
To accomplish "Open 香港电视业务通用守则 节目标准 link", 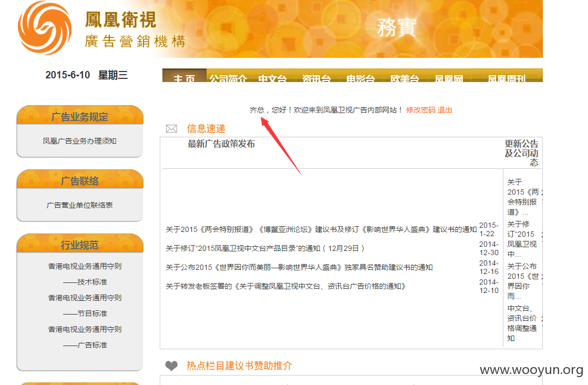I will tap(85, 306).
